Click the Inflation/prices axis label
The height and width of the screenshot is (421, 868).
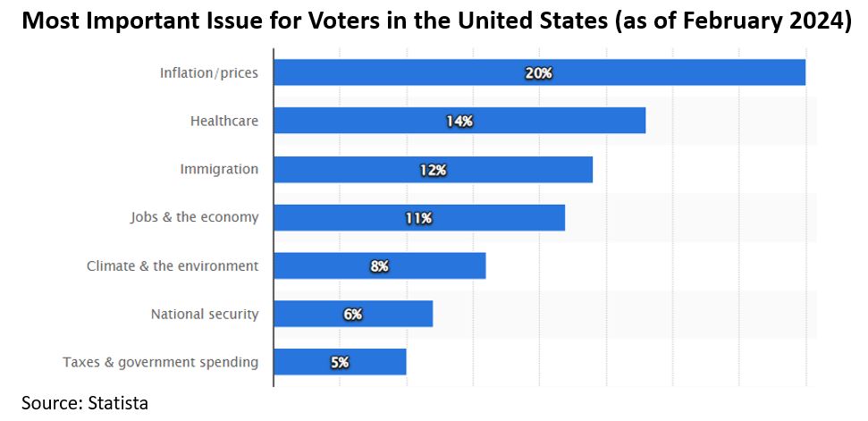208,73
